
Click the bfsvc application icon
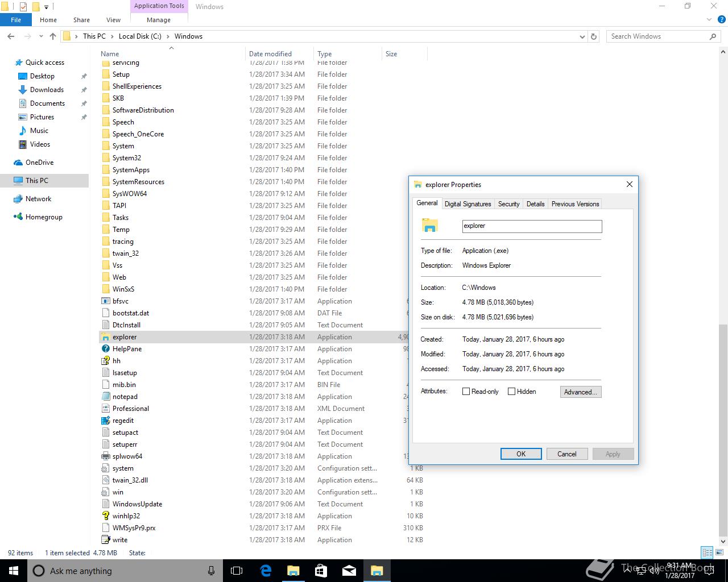[x=105, y=301]
